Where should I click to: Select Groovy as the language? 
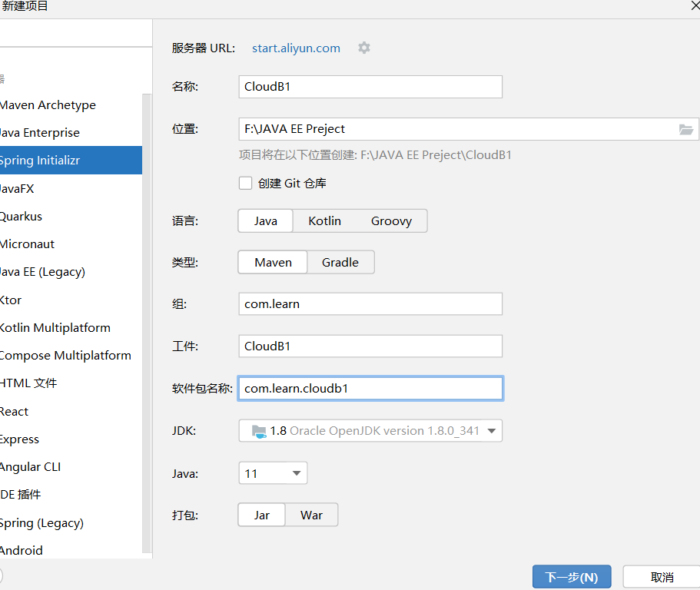click(x=391, y=220)
